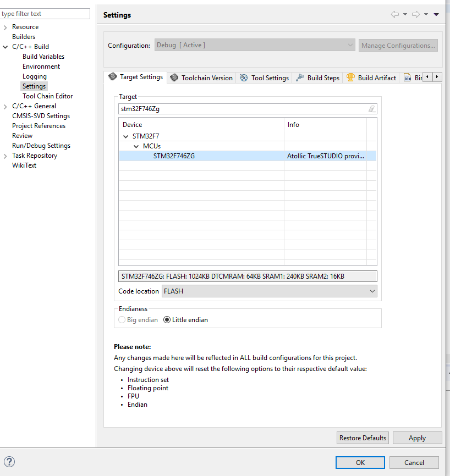Select Review in the tree
The width and height of the screenshot is (450, 476).
click(x=22, y=136)
